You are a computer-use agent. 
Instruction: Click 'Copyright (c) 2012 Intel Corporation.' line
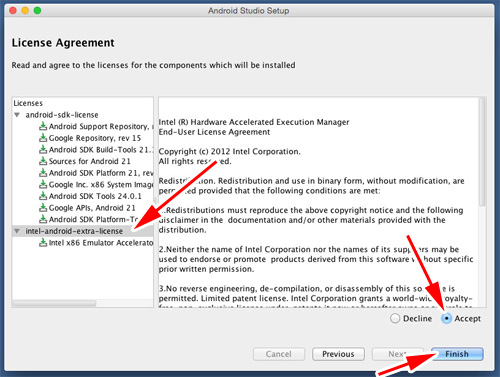tap(230, 152)
